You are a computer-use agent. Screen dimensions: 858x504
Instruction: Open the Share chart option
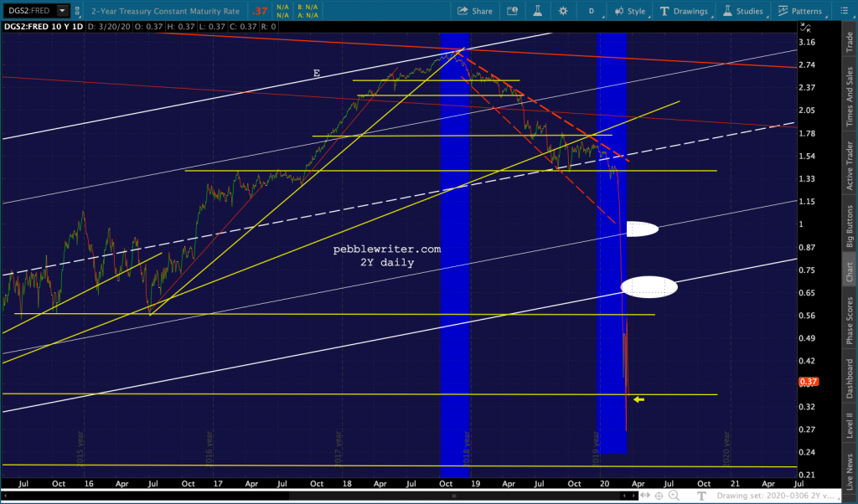(x=474, y=11)
